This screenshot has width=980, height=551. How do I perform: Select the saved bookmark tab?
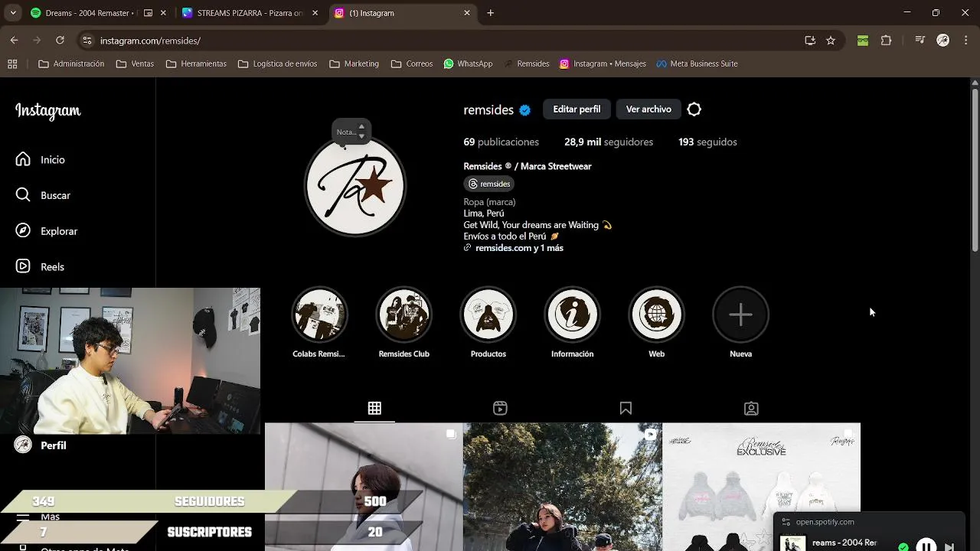626,409
